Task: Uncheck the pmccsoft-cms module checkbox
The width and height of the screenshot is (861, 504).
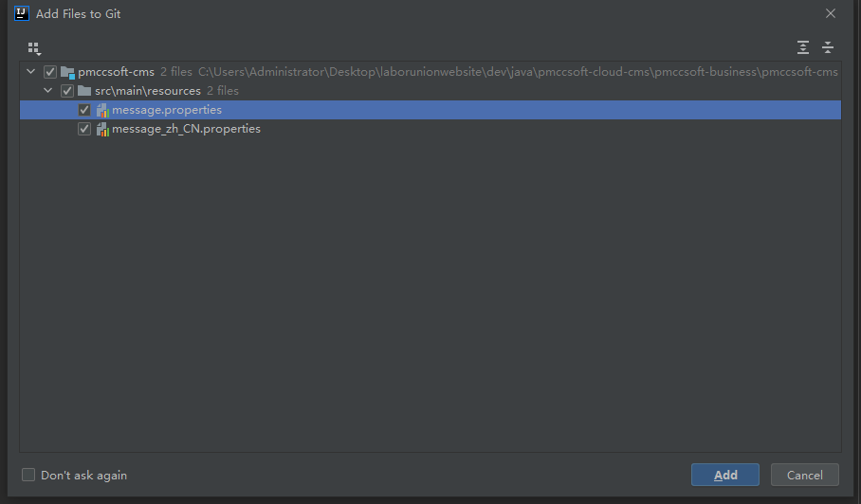Action: pos(50,72)
